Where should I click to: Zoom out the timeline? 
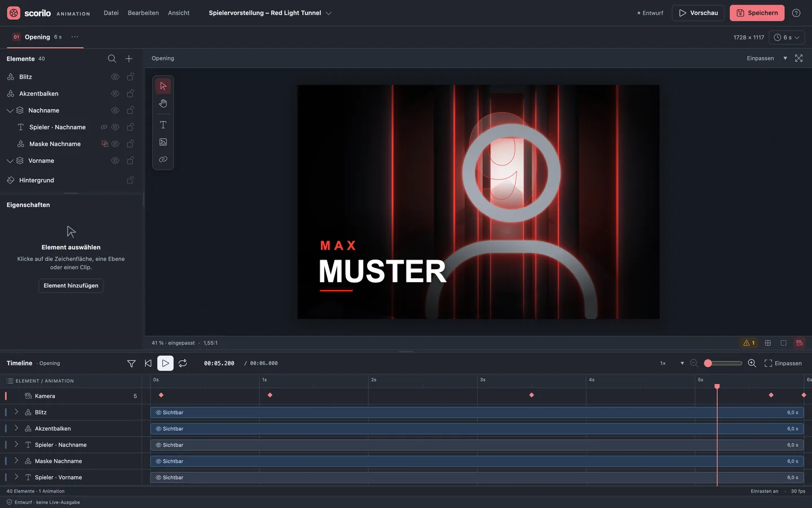tap(694, 364)
